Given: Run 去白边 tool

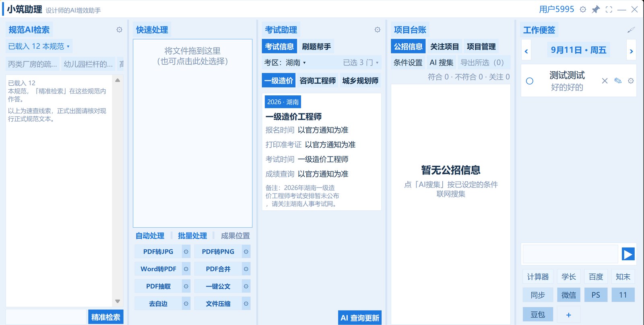Looking at the screenshot, I should tap(158, 303).
